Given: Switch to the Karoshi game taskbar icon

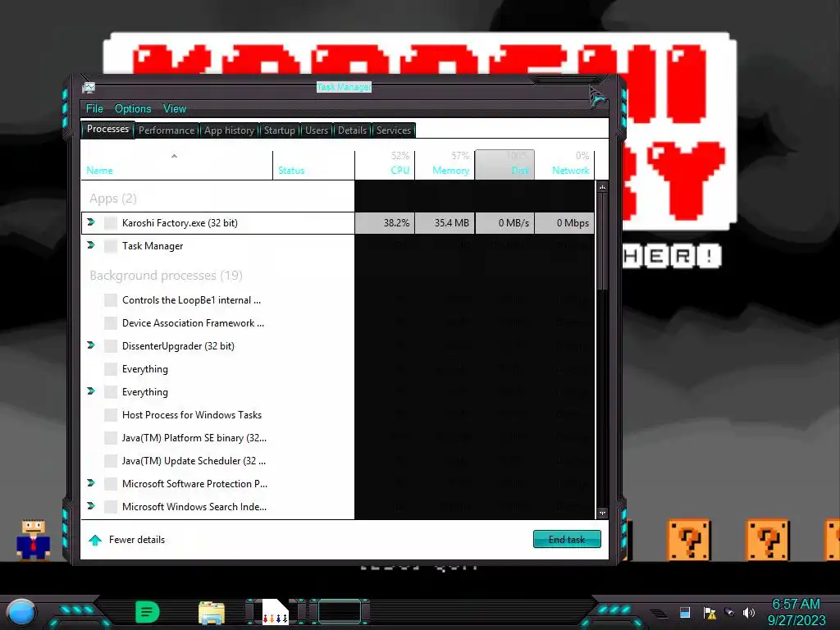Looking at the screenshot, I should (x=275, y=612).
